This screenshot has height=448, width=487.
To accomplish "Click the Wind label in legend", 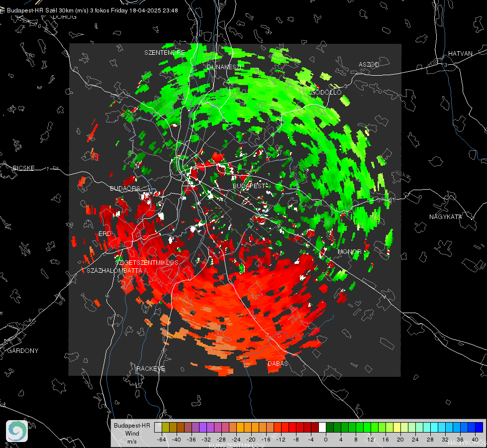I will pyautogui.click(x=132, y=434).
